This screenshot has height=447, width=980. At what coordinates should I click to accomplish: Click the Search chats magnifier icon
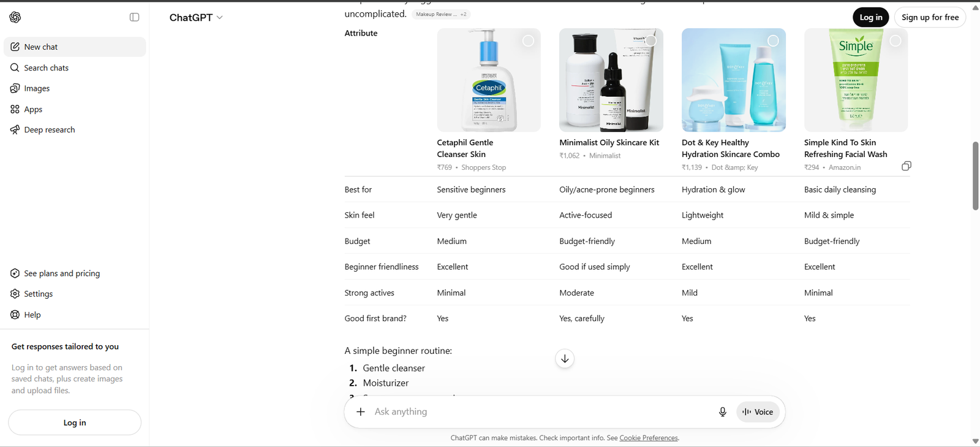15,67
